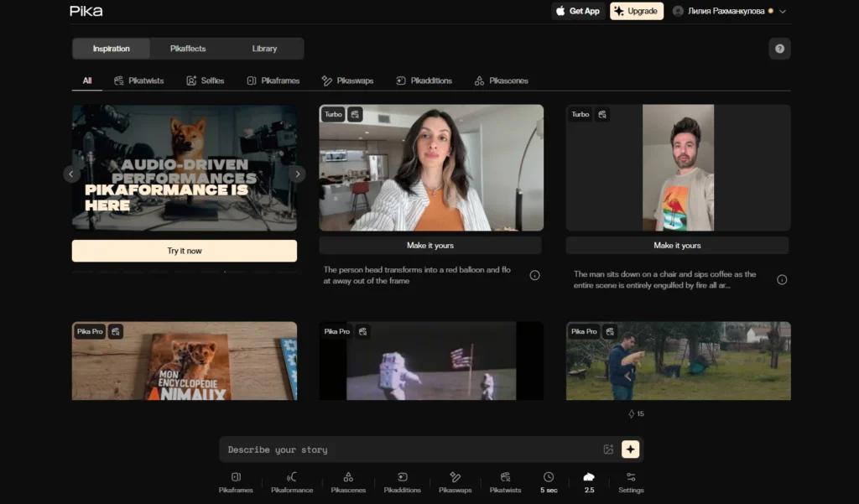The height and width of the screenshot is (504, 859).
Task: Click the Describe your story input field
Action: click(411, 449)
